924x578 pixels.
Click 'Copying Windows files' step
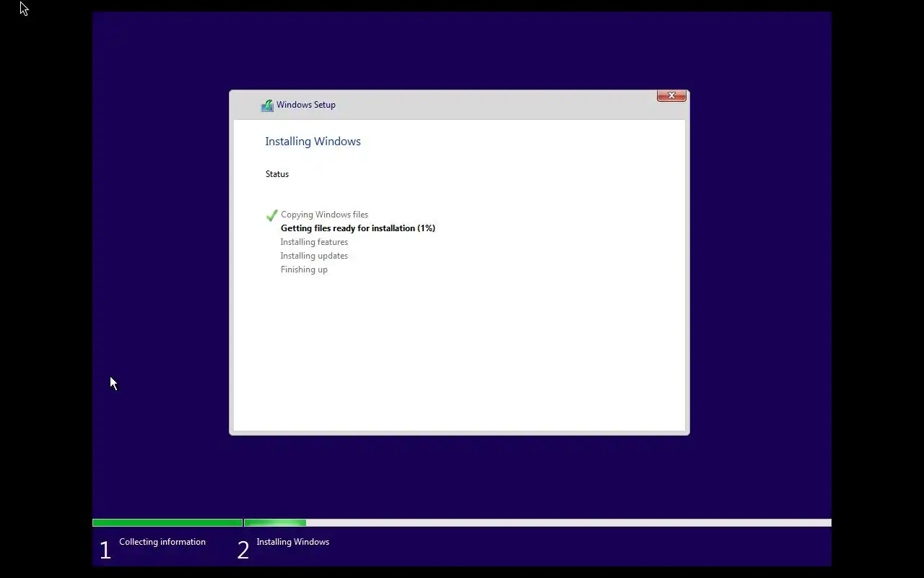tap(324, 215)
